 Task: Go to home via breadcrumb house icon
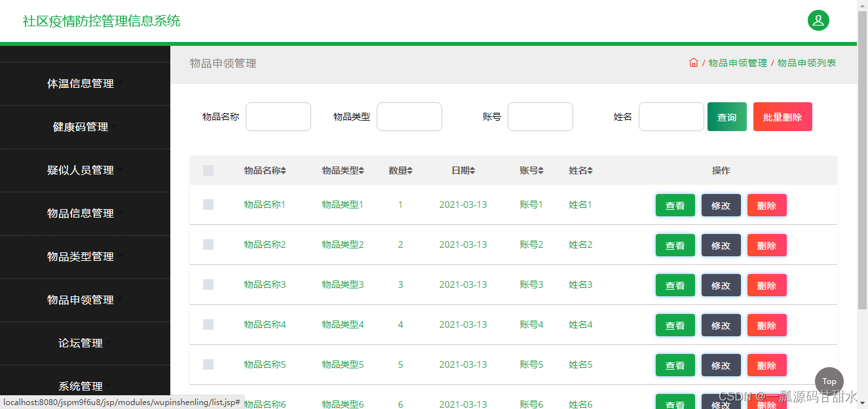click(x=694, y=63)
